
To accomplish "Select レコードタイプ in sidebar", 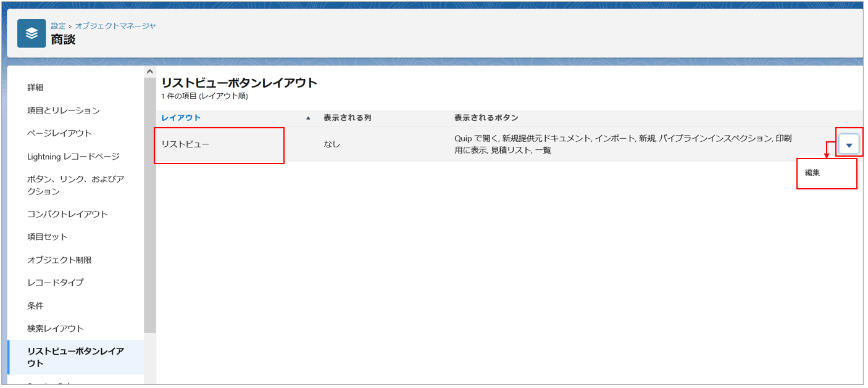I will (x=56, y=283).
